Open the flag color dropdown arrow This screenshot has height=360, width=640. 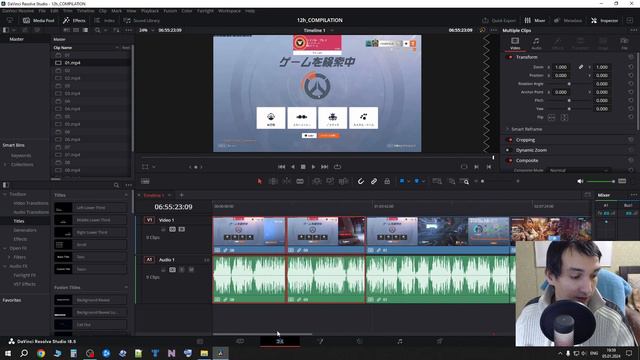point(409,181)
